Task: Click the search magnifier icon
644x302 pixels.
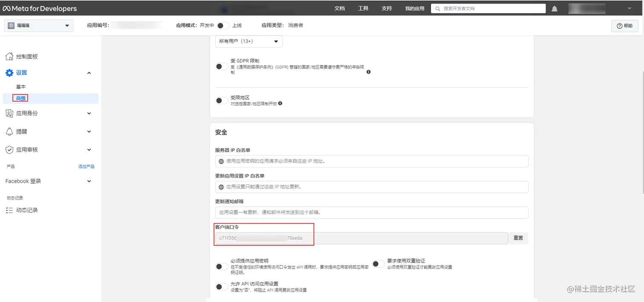Action: pyautogui.click(x=437, y=9)
